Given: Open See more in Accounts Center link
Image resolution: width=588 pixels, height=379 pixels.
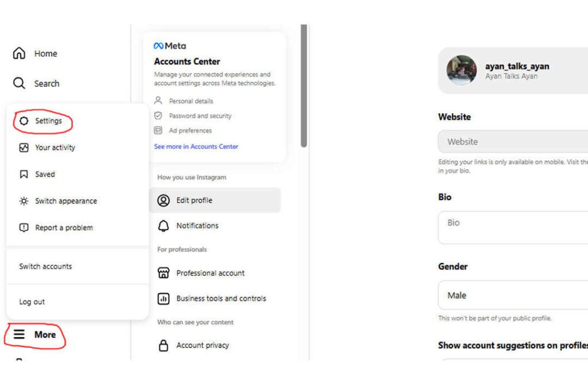Looking at the screenshot, I should [196, 146].
